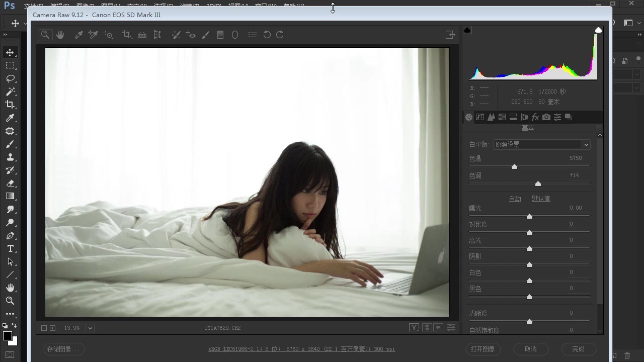This screenshot has width=644, height=362.
Task: Click the 打开图像 button
Action: 482,349
